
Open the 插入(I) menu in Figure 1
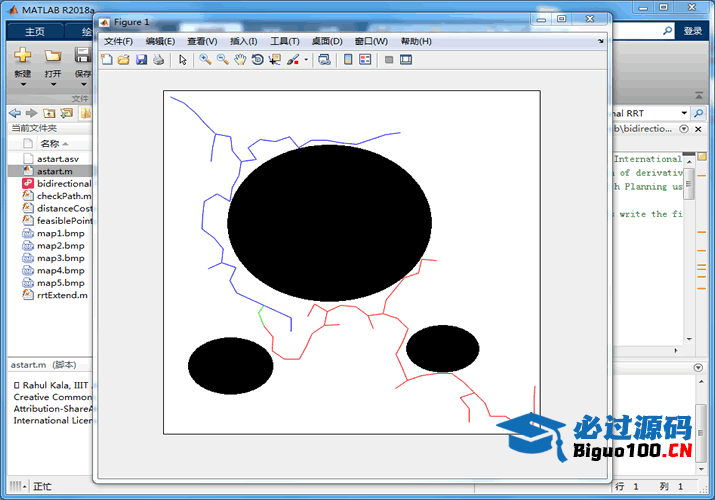(244, 41)
